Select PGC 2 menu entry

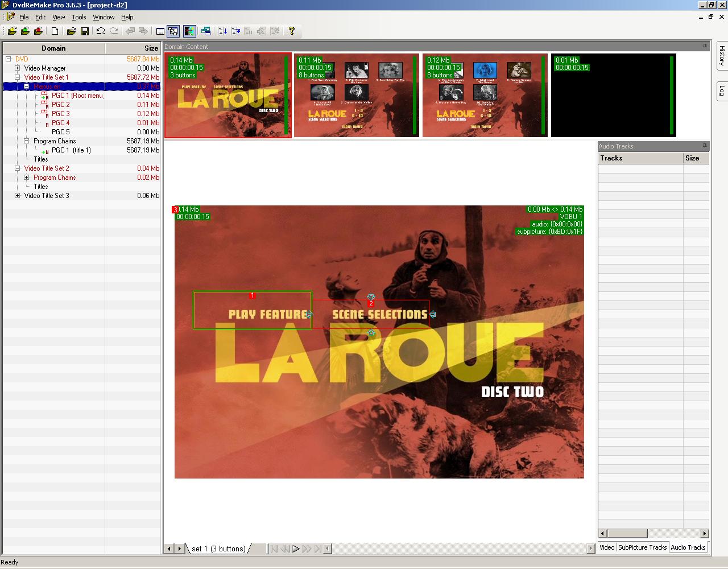[61, 105]
